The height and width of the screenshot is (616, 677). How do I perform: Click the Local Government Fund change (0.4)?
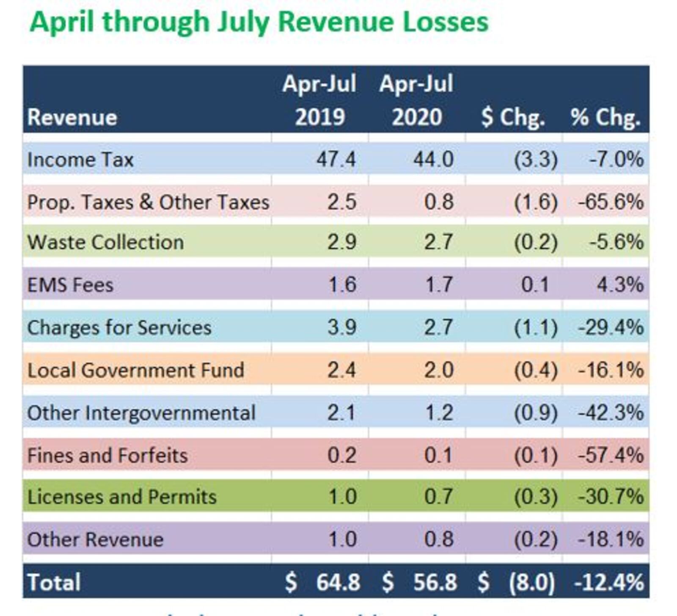coord(536,370)
